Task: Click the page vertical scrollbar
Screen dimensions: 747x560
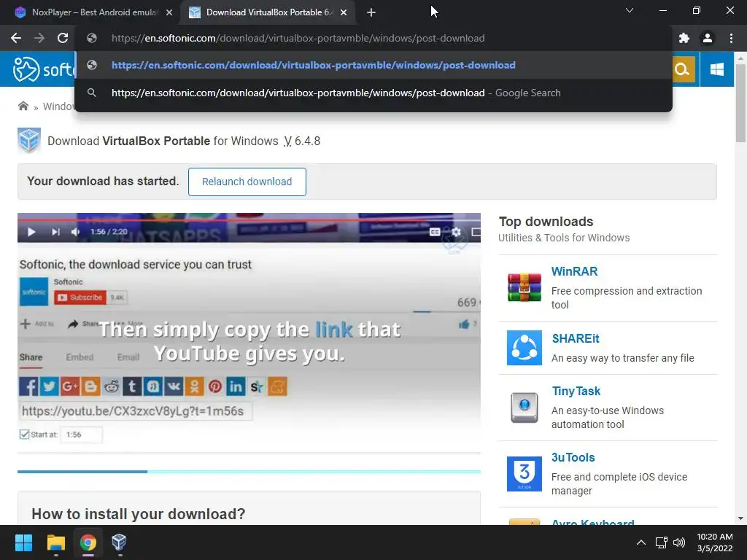Action: [x=740, y=102]
